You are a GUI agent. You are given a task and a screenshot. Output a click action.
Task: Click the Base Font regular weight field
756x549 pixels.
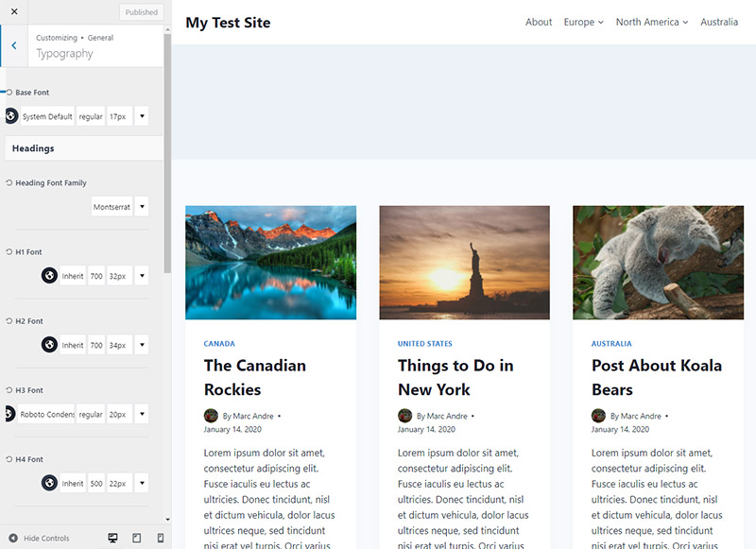tap(91, 116)
